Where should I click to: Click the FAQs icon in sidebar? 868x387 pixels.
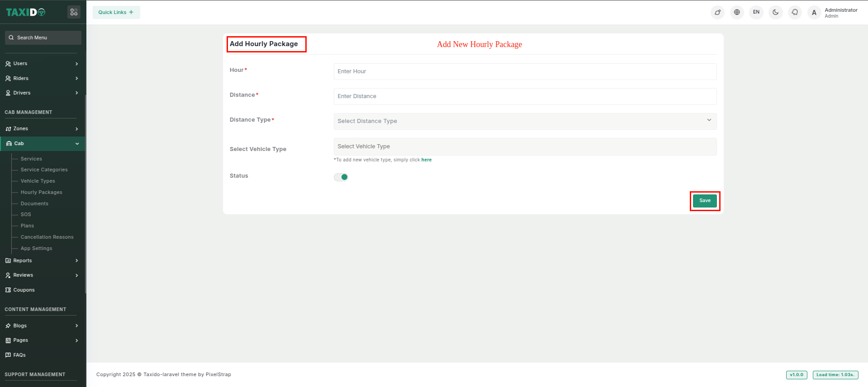tap(8, 355)
